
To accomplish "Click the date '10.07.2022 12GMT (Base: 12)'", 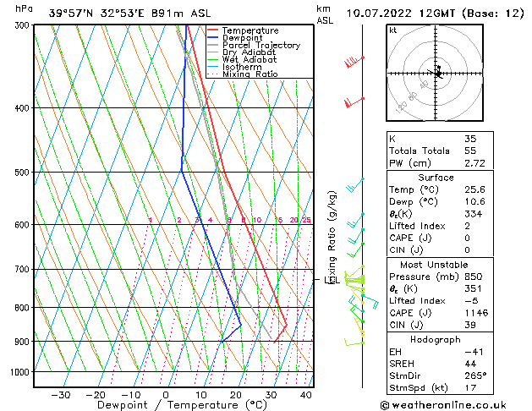I will point(435,14).
